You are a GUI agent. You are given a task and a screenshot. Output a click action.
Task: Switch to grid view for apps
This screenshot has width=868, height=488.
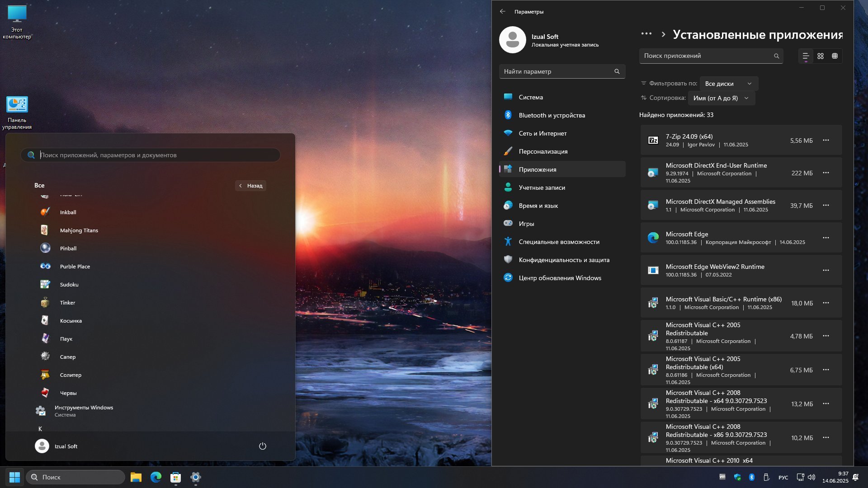(820, 56)
